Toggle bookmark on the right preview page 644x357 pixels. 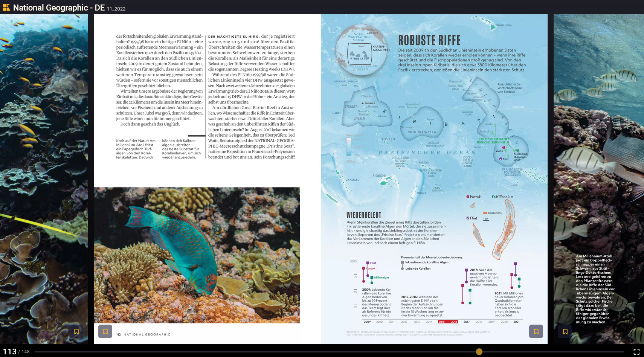565,331
